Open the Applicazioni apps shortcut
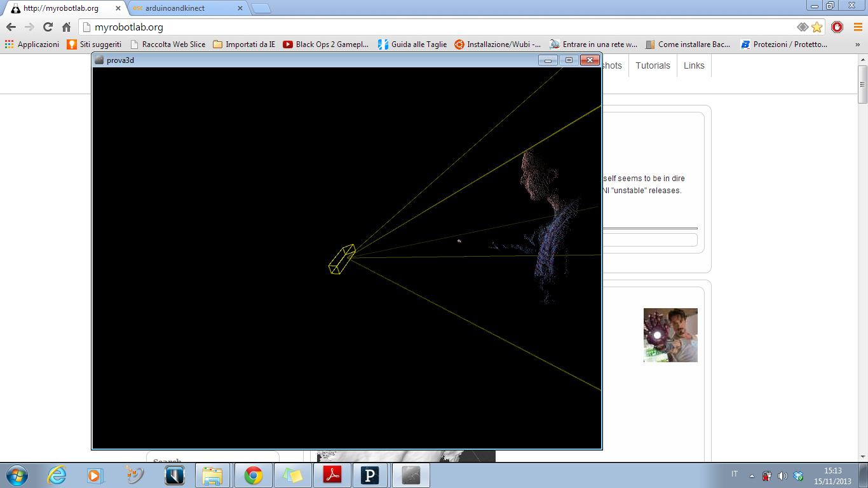 [32, 44]
